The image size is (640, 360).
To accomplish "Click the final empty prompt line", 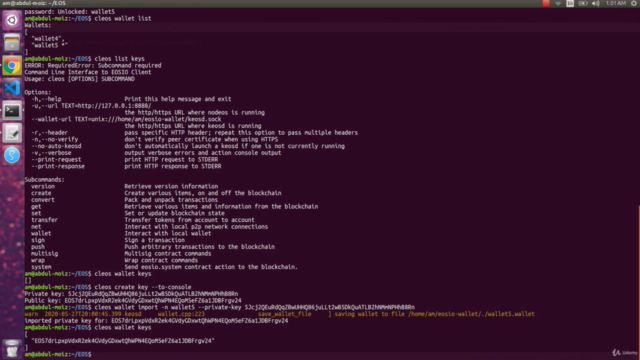I will (x=58, y=354).
